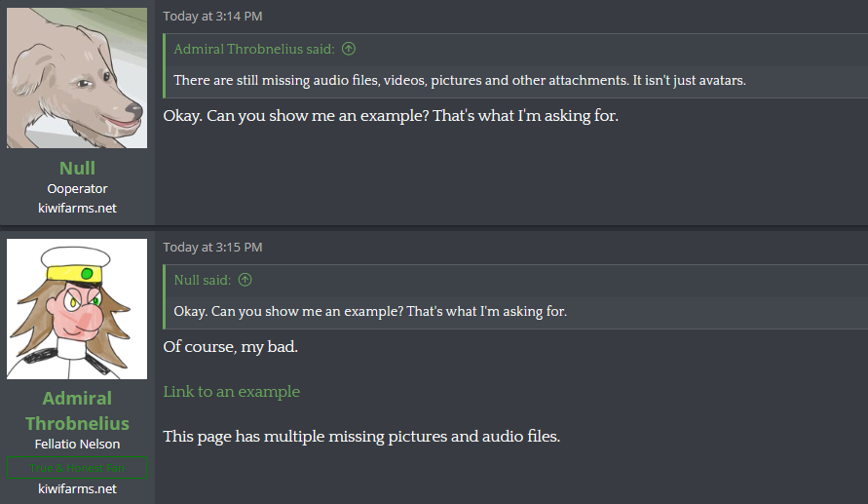View the Admiral Throbnelius username profile
This screenshot has width=868, height=504.
[x=77, y=410]
